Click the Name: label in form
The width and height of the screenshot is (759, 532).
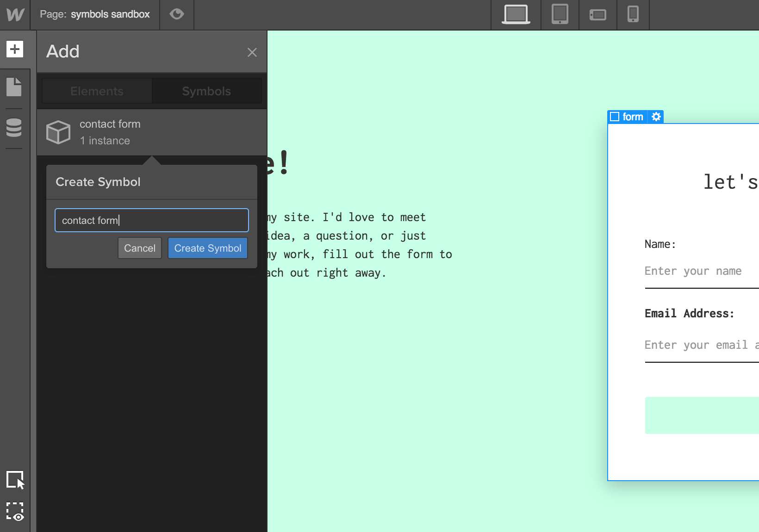coord(660,244)
